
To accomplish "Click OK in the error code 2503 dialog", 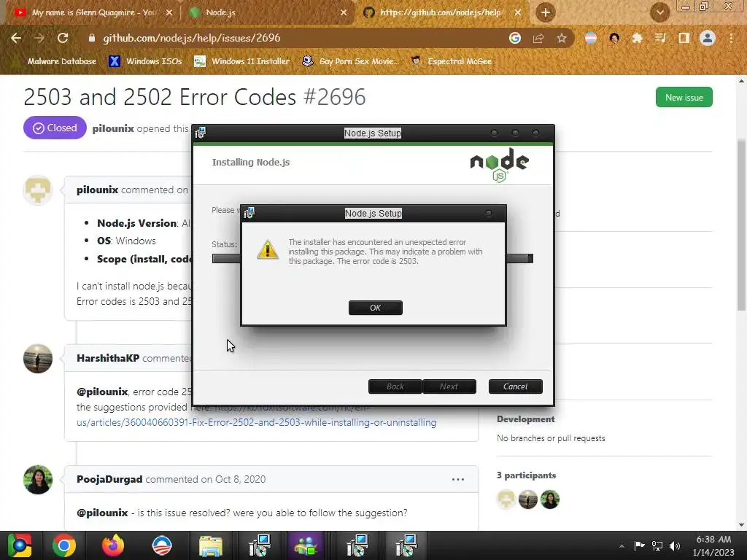I will click(x=376, y=308).
